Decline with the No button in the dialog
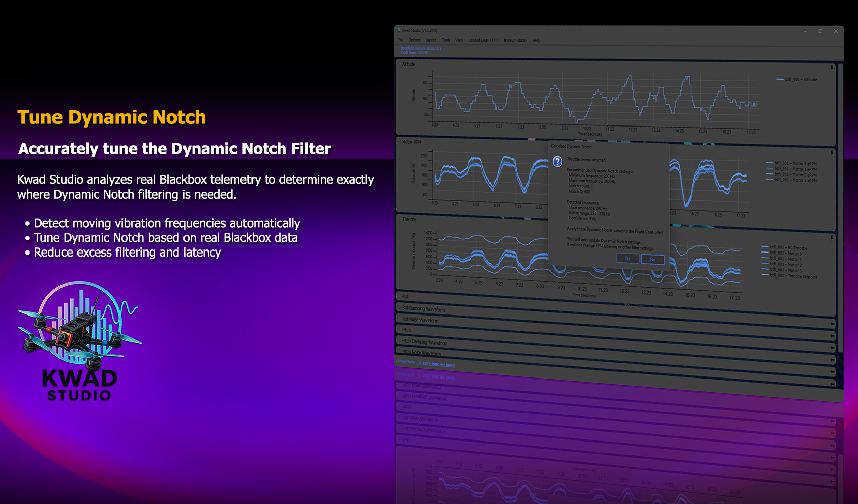858x504 pixels. click(653, 259)
